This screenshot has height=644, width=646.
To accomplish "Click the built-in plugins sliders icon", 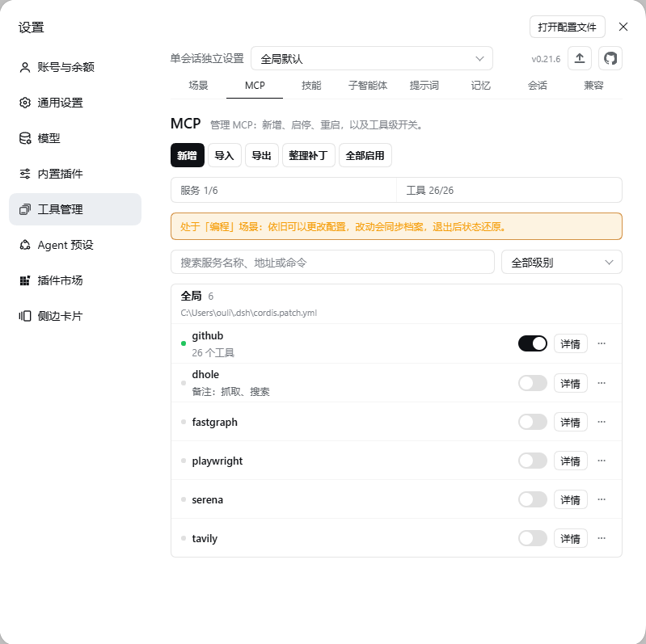I will (x=25, y=174).
